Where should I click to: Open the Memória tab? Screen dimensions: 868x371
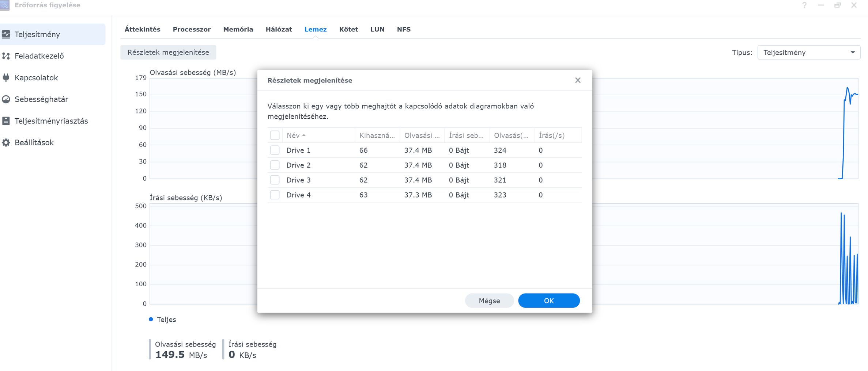tap(238, 29)
